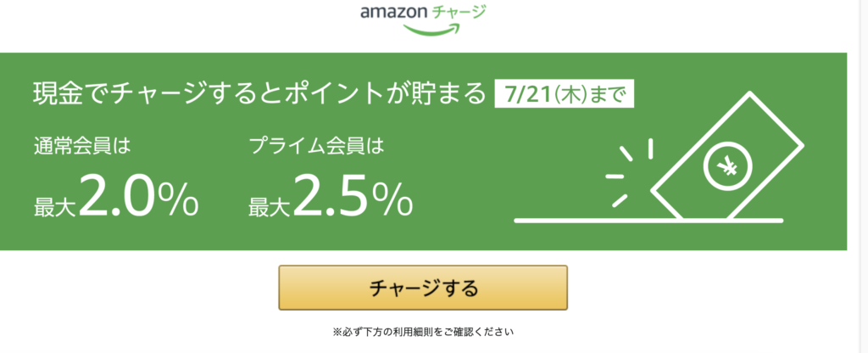Click the green チャージ word in logo
Viewport: 868px width, 353px height.
(x=459, y=12)
